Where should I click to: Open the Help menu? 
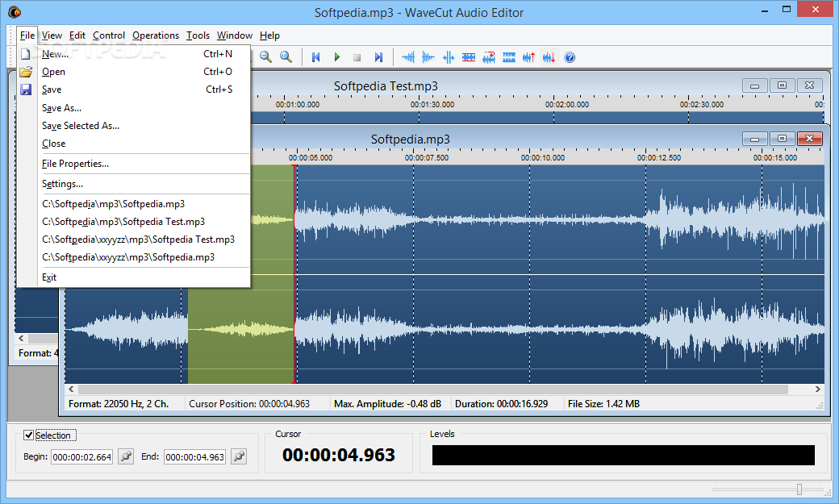click(269, 35)
